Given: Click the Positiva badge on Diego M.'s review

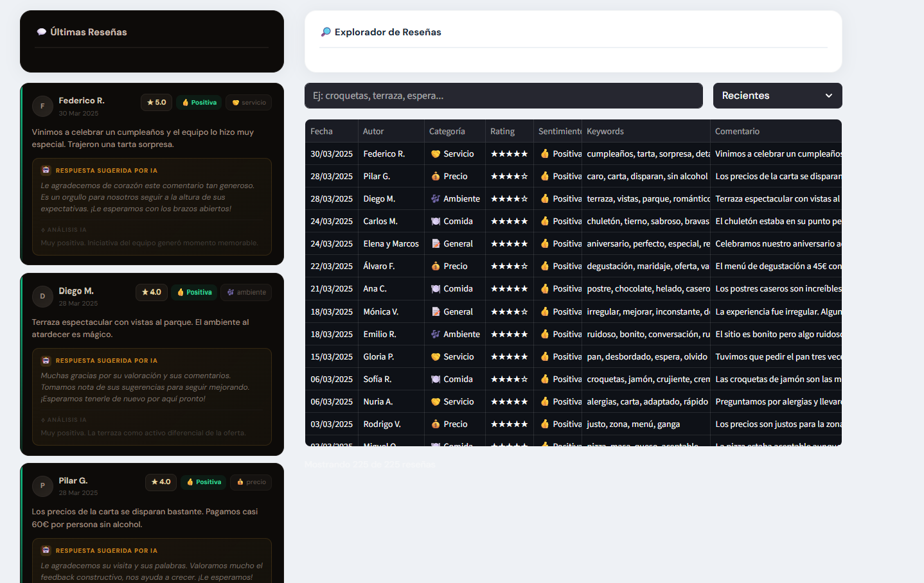Looking at the screenshot, I should point(195,293).
